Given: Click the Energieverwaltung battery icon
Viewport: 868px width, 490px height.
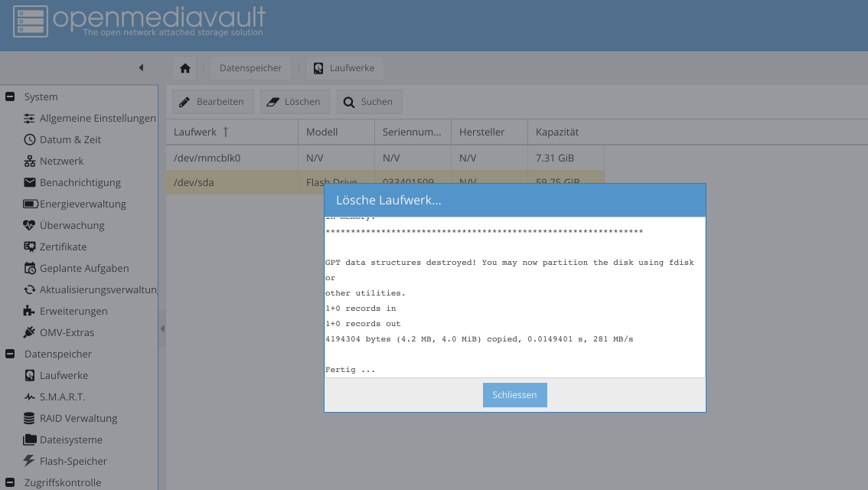Looking at the screenshot, I should pyautogui.click(x=30, y=204).
